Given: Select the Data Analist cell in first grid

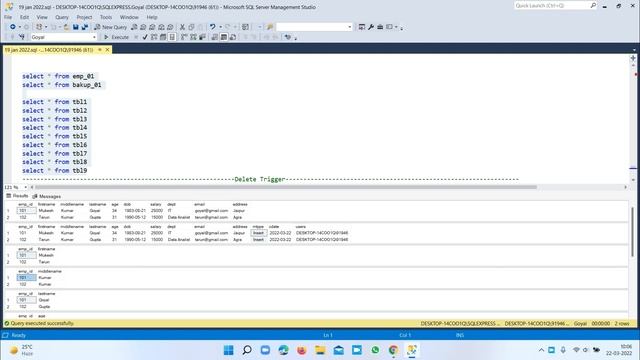Looking at the screenshot, I should (179, 218).
